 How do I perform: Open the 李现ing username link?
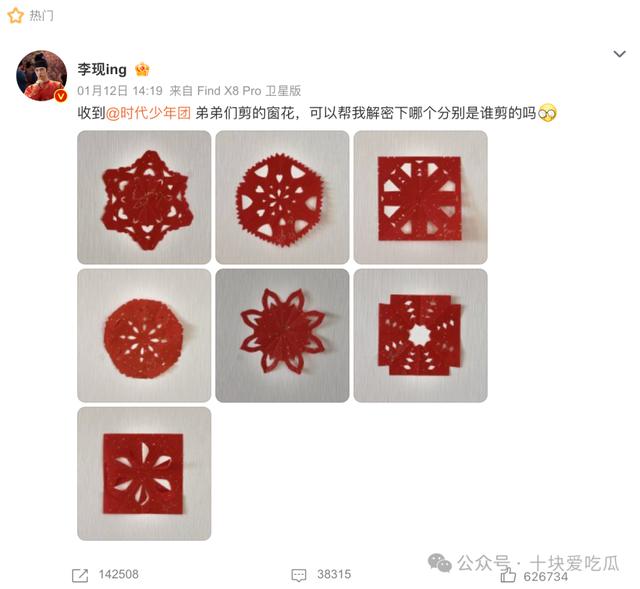point(102,69)
